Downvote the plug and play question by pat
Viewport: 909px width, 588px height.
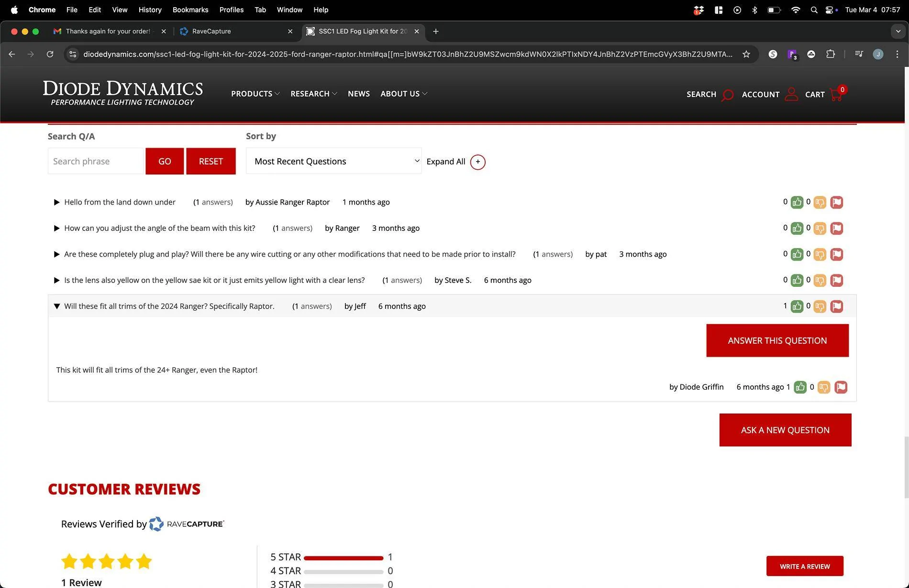[x=820, y=254]
